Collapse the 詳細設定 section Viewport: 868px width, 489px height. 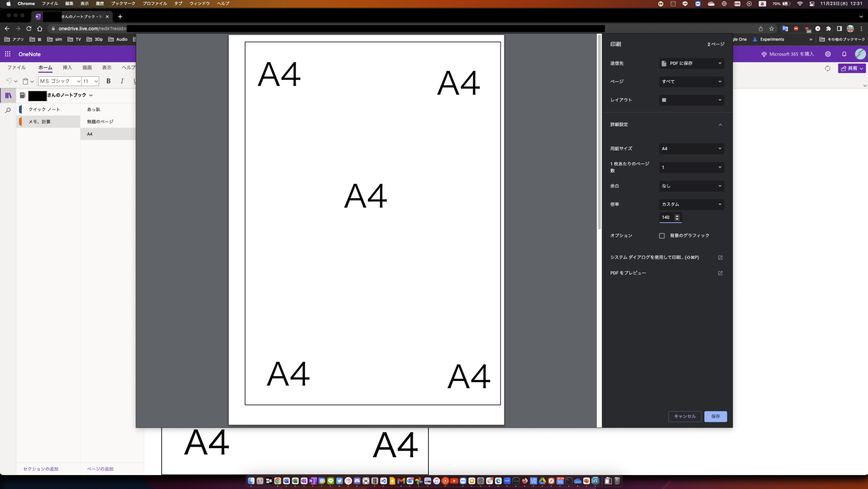tap(720, 124)
